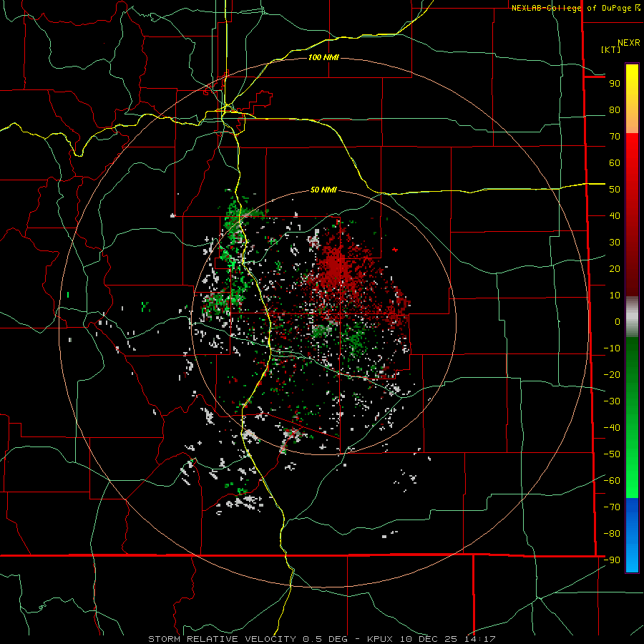Screen dimensions: 644x644
Task: Click the 60 value on velocity scale
Action: point(615,163)
